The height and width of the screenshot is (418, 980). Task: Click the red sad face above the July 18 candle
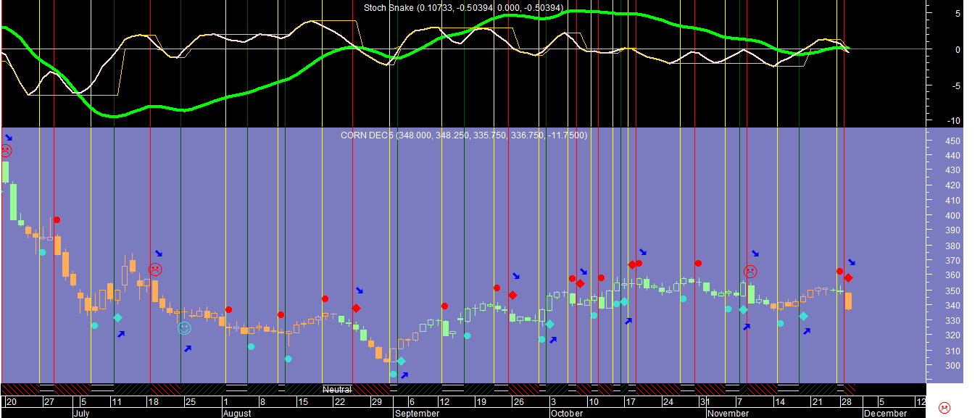(154, 269)
